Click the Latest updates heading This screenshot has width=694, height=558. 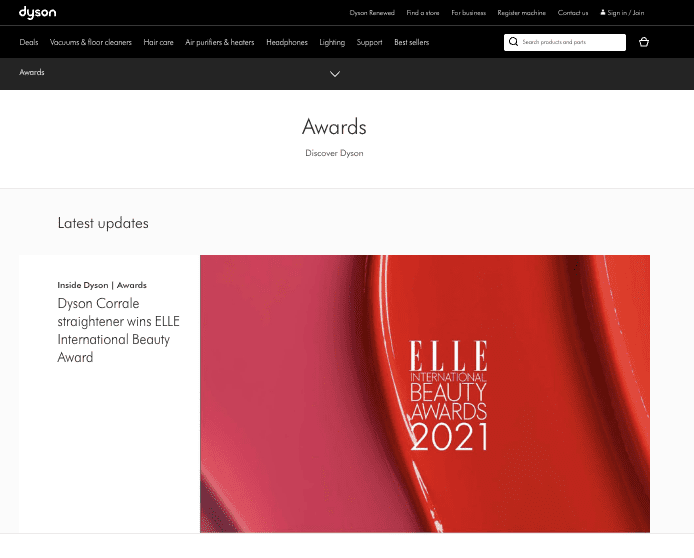point(103,223)
